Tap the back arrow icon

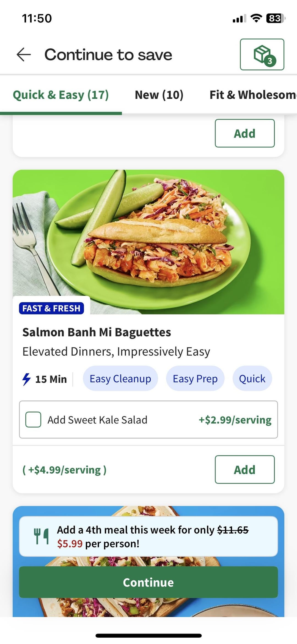coord(24,55)
